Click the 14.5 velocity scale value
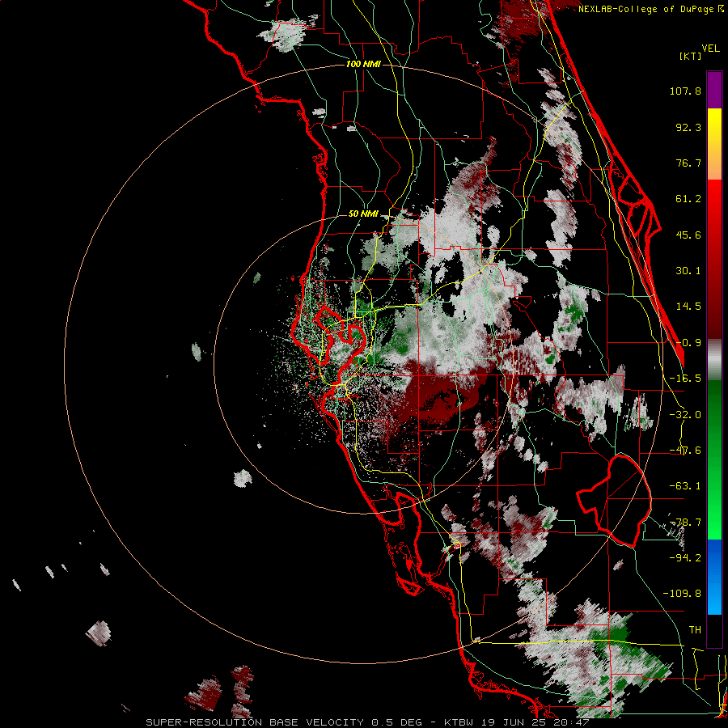 click(x=688, y=307)
